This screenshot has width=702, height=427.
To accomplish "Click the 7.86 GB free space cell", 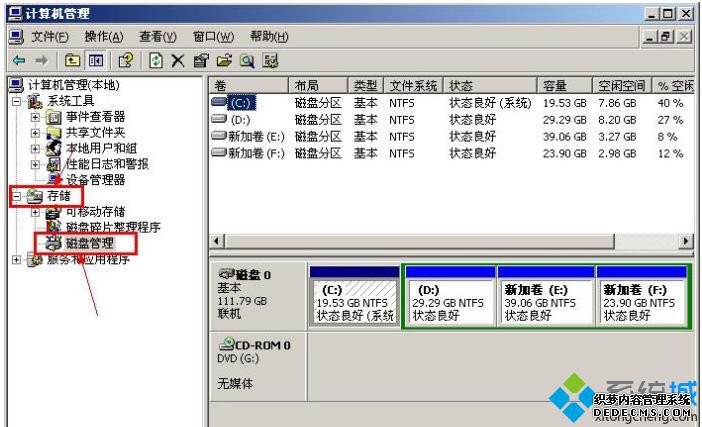I will (x=617, y=103).
